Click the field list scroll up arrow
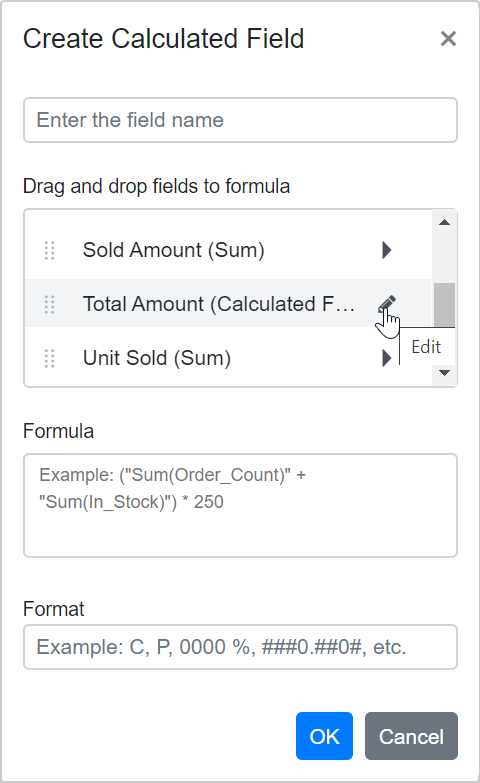Image resolution: width=480 pixels, height=783 pixels. (444, 222)
